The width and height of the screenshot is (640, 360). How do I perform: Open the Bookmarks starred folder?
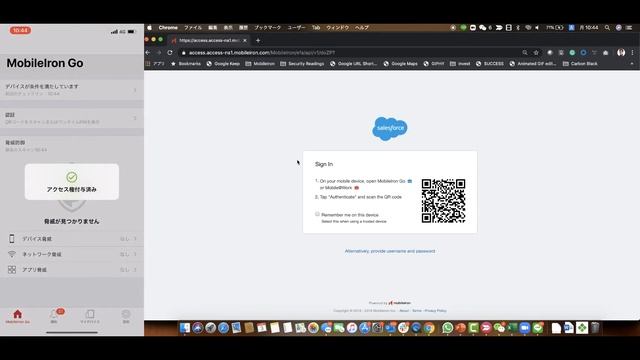pos(186,64)
